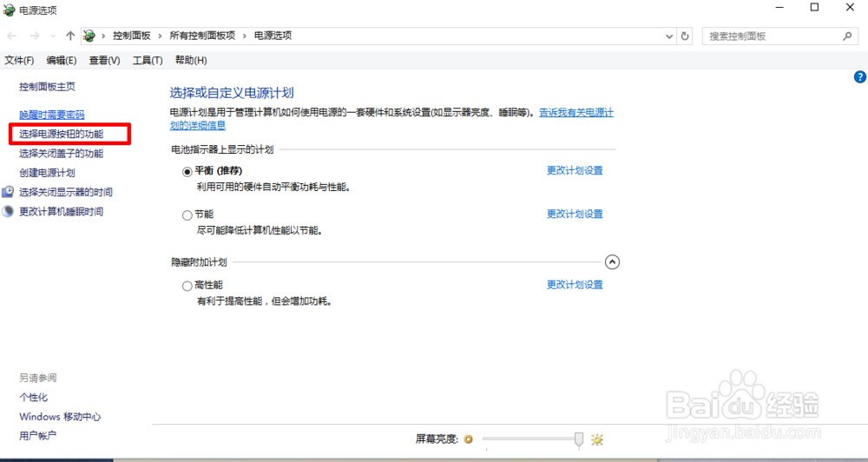Open the blue Help question mark icon
Viewport: 868px width, 462px height.
859,77
